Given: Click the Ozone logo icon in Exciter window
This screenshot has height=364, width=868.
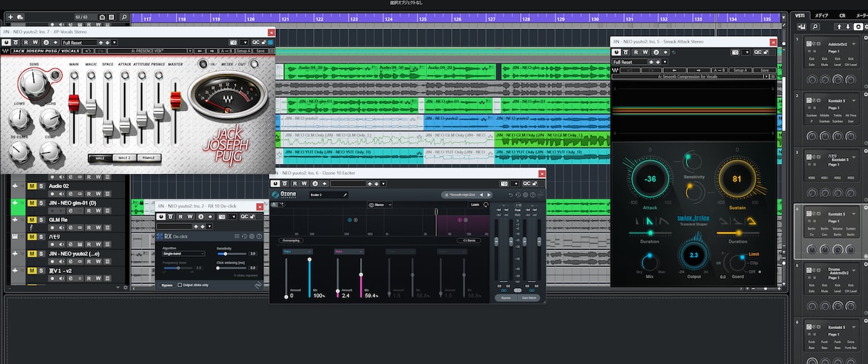Looking at the screenshot, I should coord(275,194).
